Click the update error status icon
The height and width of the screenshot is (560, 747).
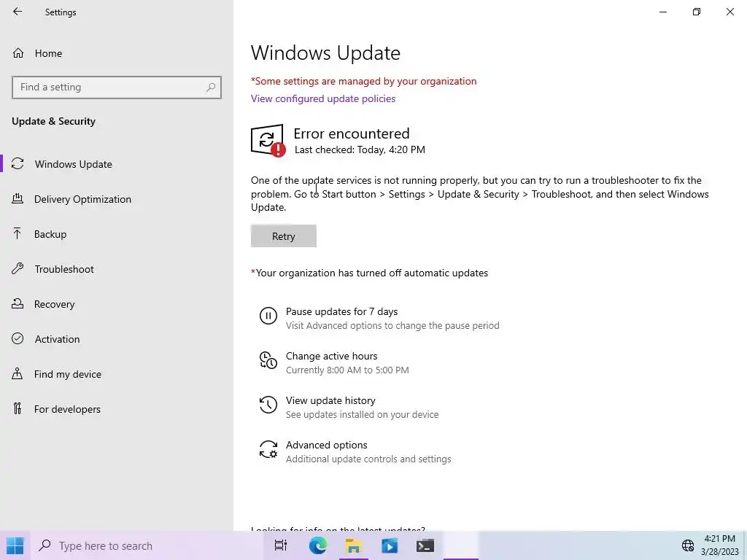pyautogui.click(x=268, y=141)
